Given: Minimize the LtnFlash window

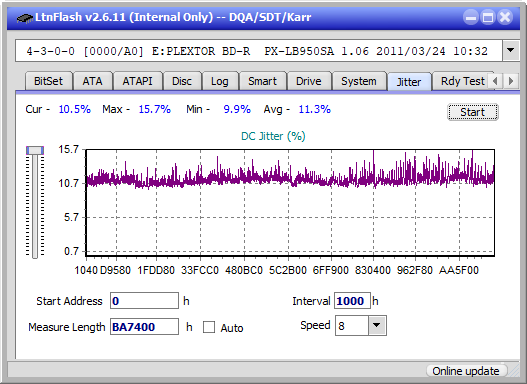Looking at the screenshot, I should click(x=471, y=17).
